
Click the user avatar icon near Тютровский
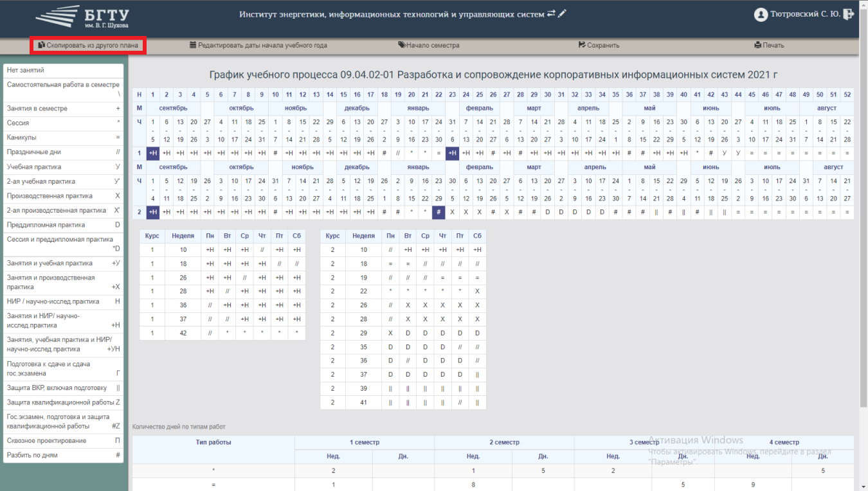(761, 14)
